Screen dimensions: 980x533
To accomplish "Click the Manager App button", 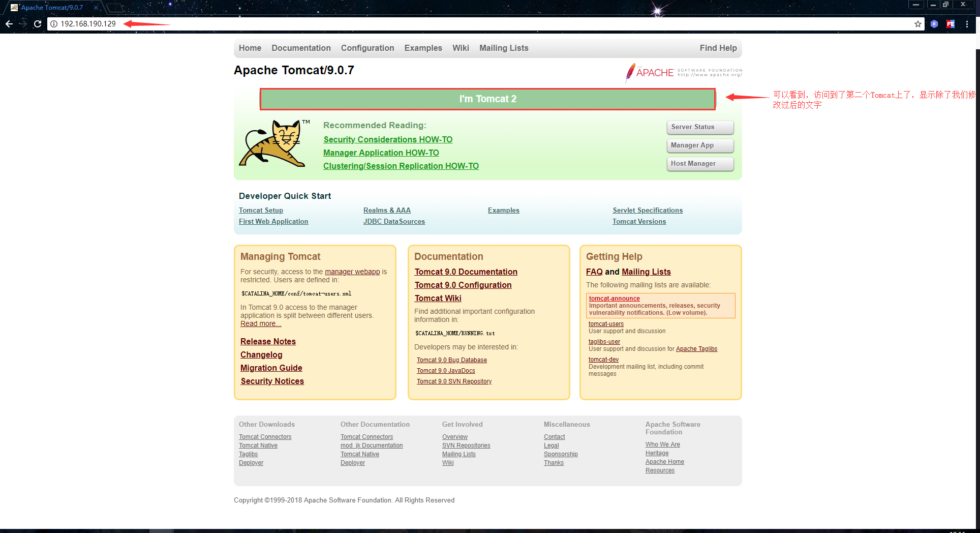I will [x=700, y=145].
